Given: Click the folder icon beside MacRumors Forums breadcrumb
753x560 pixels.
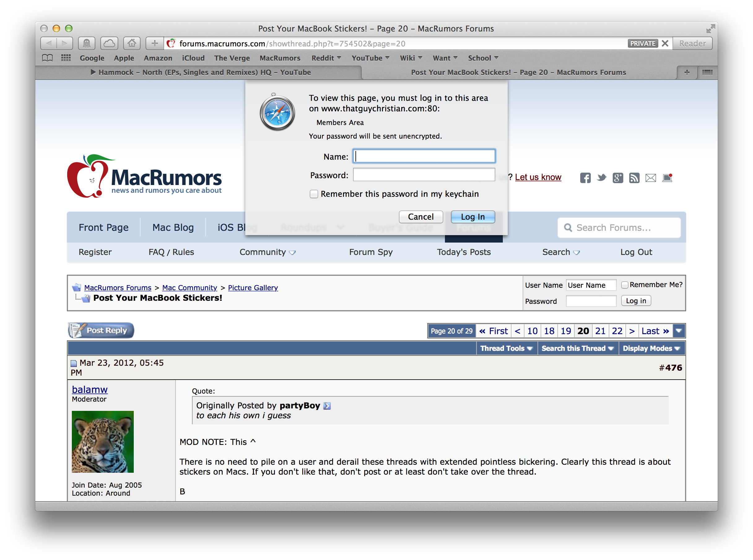Looking at the screenshot, I should pos(77,287).
